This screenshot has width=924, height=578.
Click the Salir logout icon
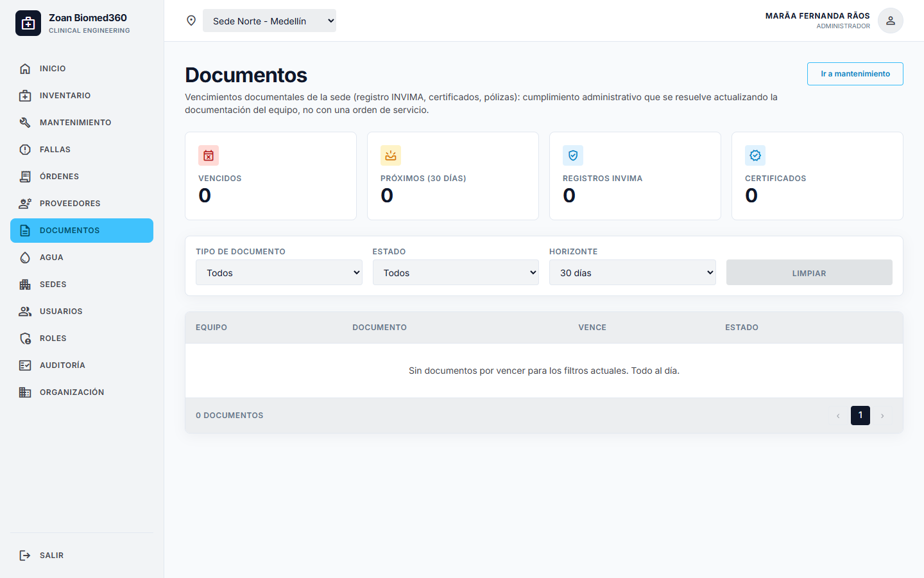coord(25,556)
